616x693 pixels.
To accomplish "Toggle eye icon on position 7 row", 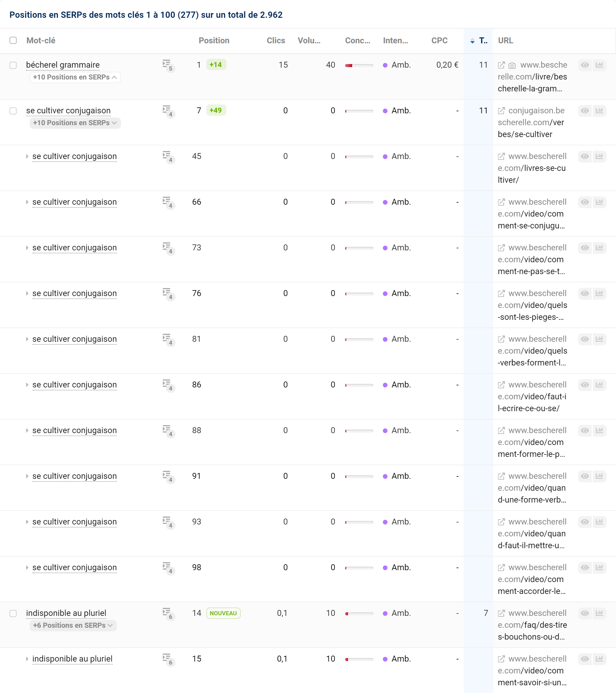I will click(585, 111).
